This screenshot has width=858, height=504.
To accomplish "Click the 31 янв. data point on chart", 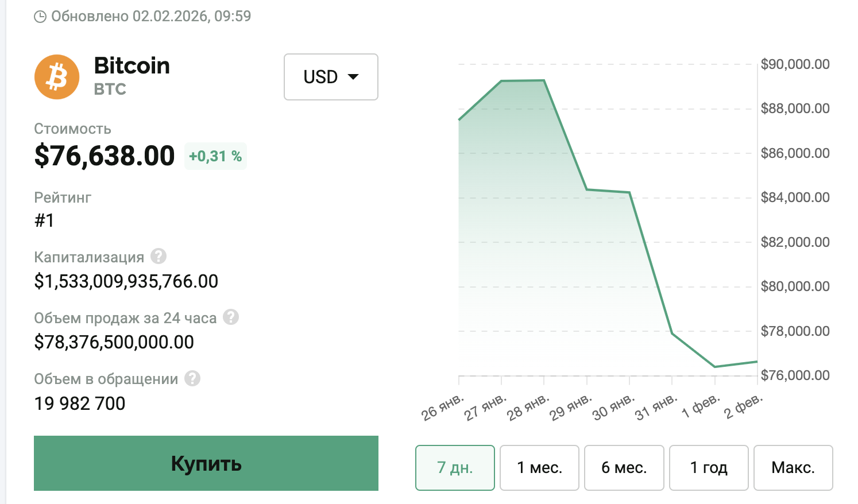I will tap(672, 333).
